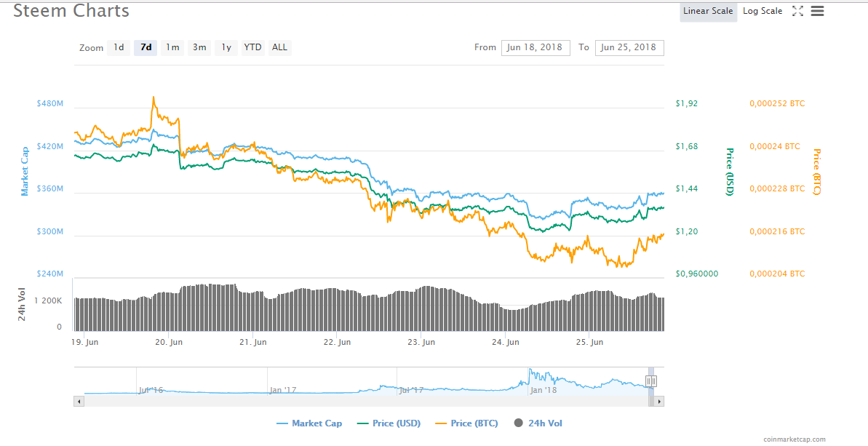Set zoom to YTD
This screenshot has width=868, height=446.
point(253,47)
